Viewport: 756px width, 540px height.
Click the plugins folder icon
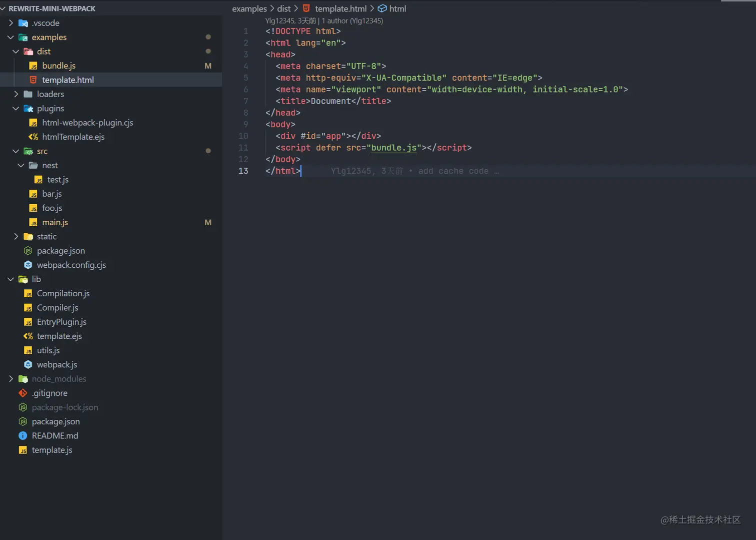(28, 109)
